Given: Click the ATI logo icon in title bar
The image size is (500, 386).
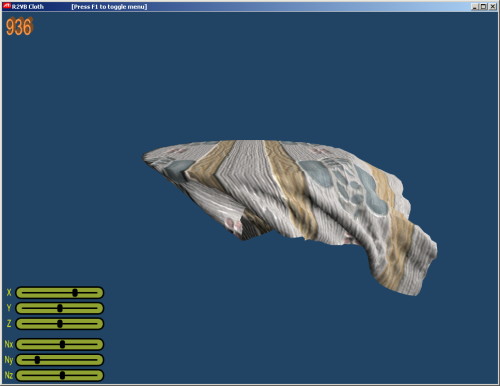Looking at the screenshot, I should click(x=7, y=6).
